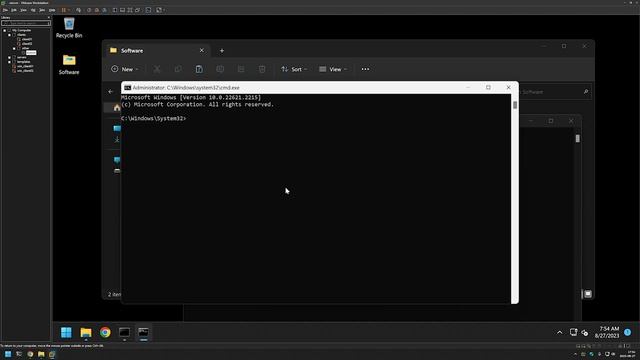The image size is (640, 360).
Task: Click the Library search field
Action: pyautogui.click(x=26, y=23)
